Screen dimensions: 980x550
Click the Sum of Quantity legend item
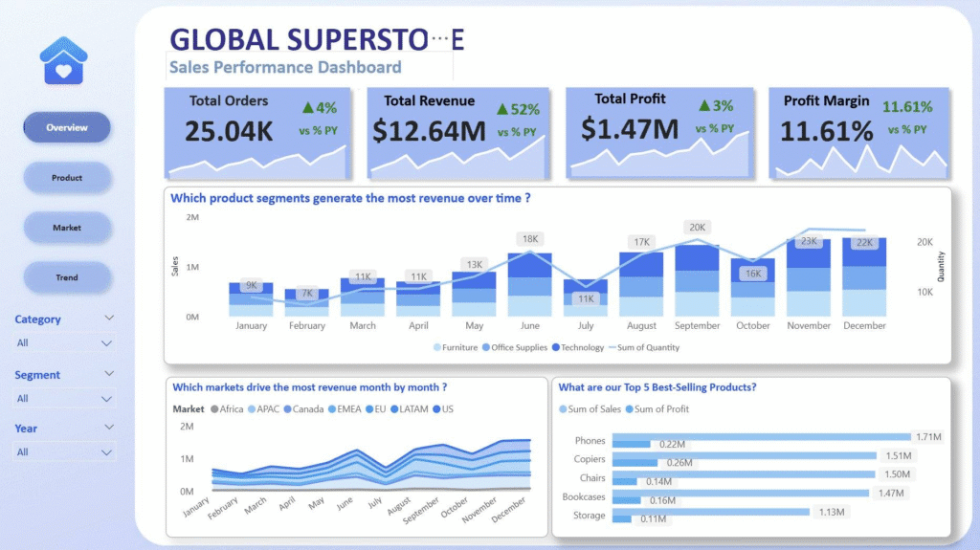tap(644, 347)
